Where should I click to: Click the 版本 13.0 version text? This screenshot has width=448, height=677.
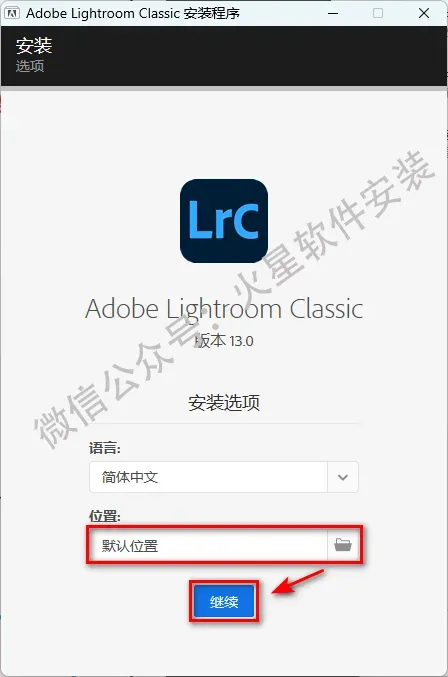224,341
